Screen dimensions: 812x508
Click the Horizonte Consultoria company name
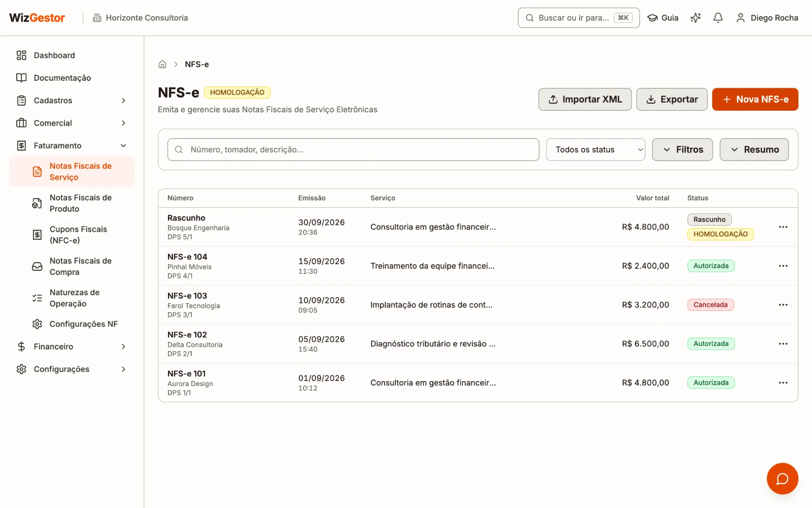tap(147, 18)
